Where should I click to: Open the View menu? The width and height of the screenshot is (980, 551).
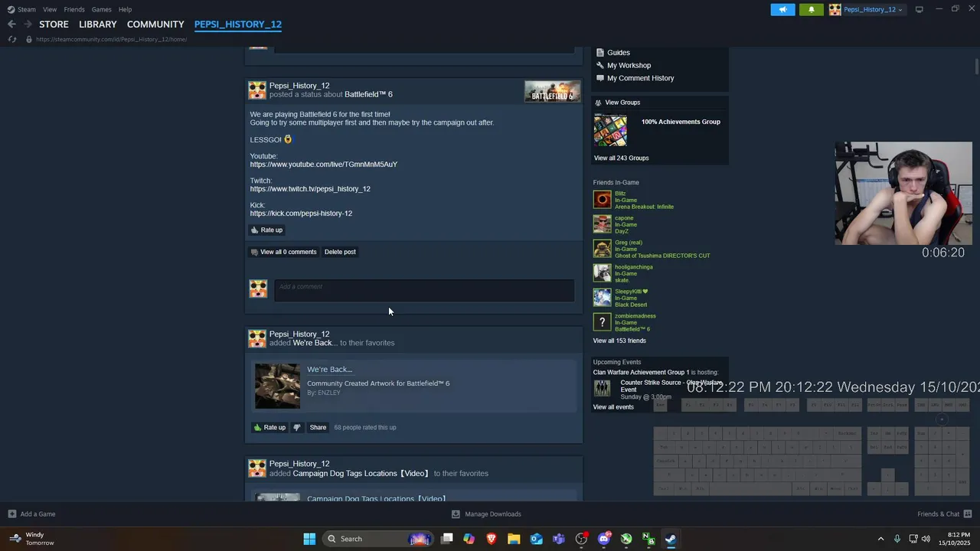coord(50,9)
